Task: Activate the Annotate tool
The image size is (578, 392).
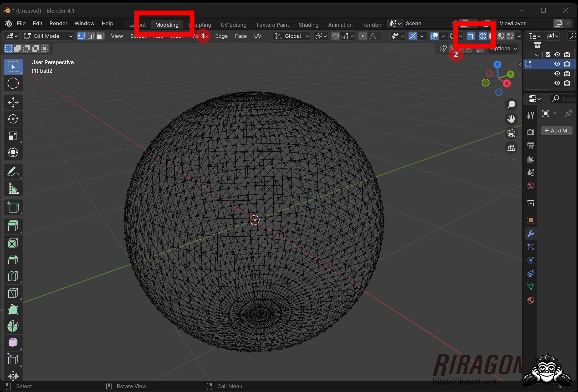Action: click(x=13, y=172)
